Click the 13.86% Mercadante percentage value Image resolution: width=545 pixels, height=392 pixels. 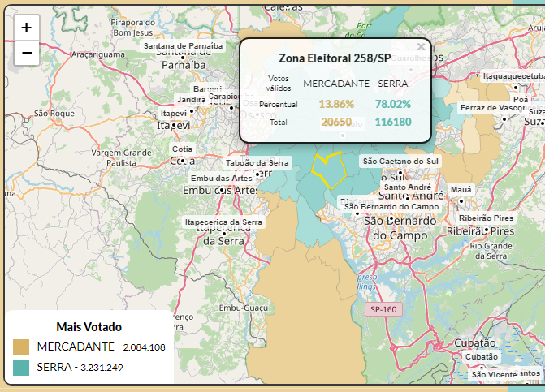click(336, 104)
